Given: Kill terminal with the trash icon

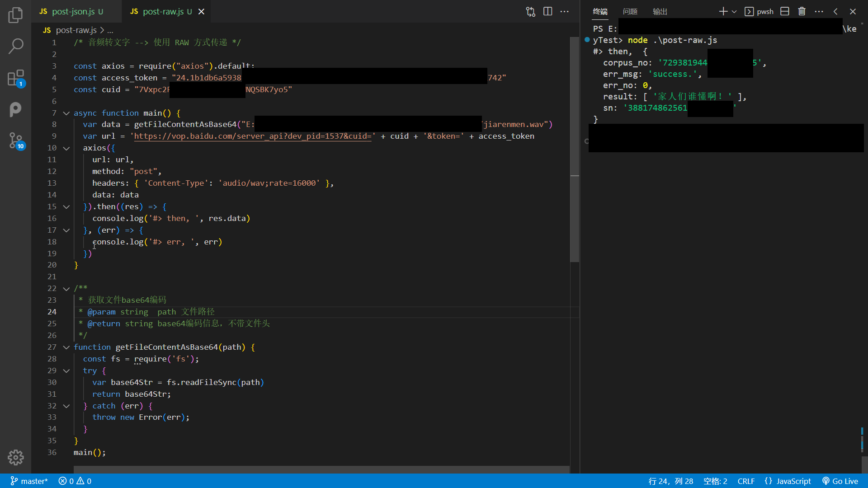Looking at the screenshot, I should pyautogui.click(x=802, y=11).
